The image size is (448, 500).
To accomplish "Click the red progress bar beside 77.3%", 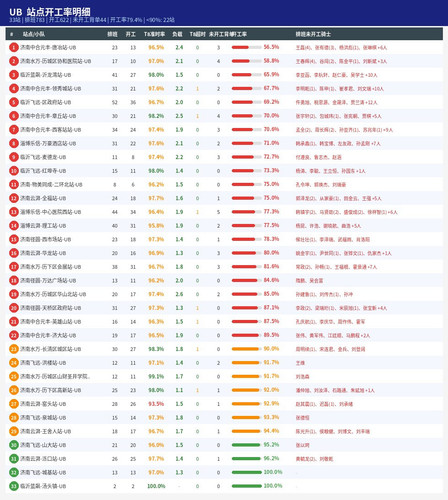I will tap(246, 212).
